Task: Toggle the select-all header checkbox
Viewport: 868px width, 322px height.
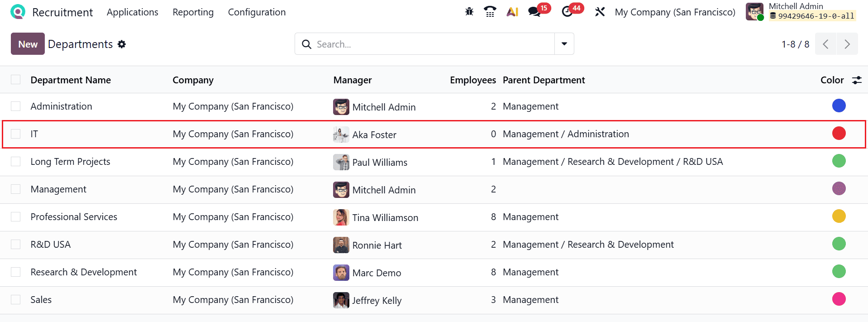Action: [x=16, y=80]
